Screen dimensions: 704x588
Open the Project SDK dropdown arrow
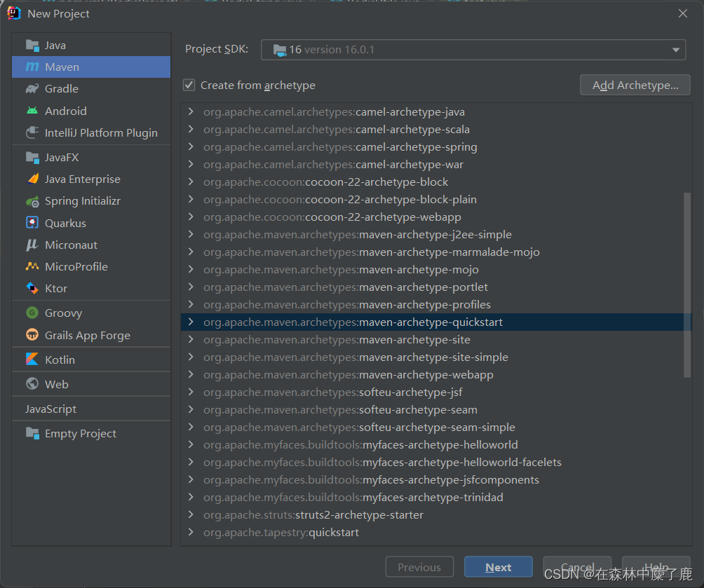point(676,50)
